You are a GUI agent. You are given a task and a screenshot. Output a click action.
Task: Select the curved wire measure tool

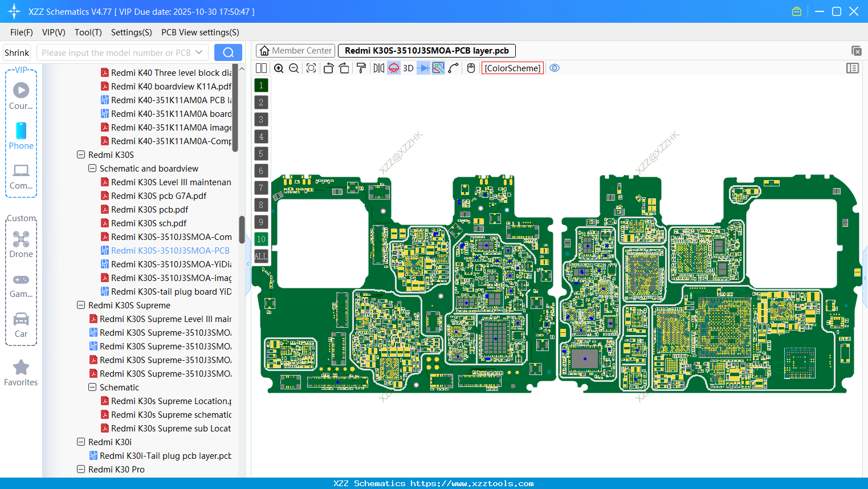(x=453, y=68)
